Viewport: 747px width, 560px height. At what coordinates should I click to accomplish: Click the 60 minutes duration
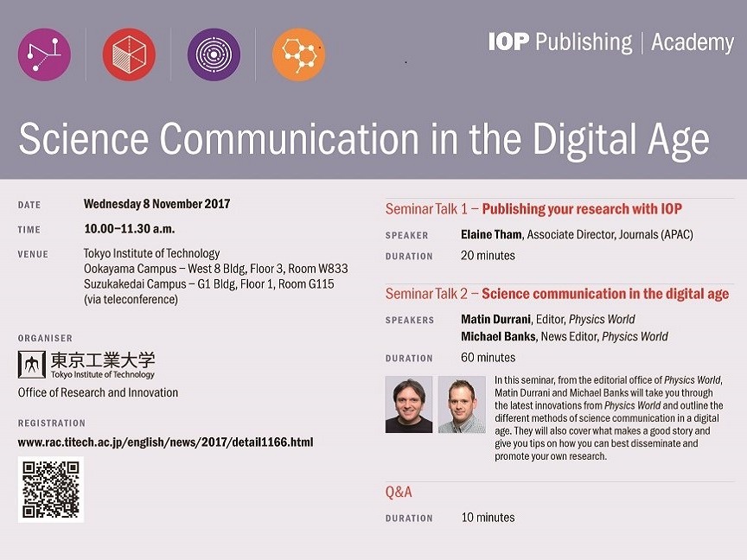(488, 358)
